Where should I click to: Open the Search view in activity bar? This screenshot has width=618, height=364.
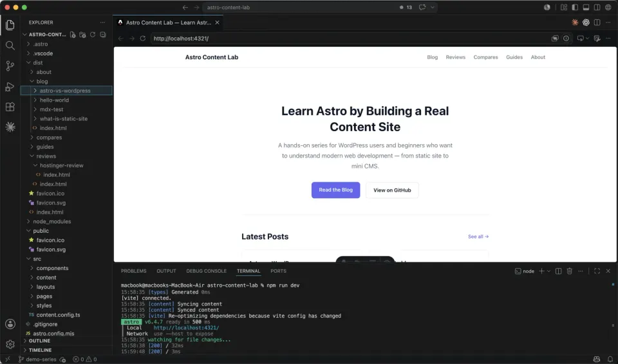[x=10, y=45]
